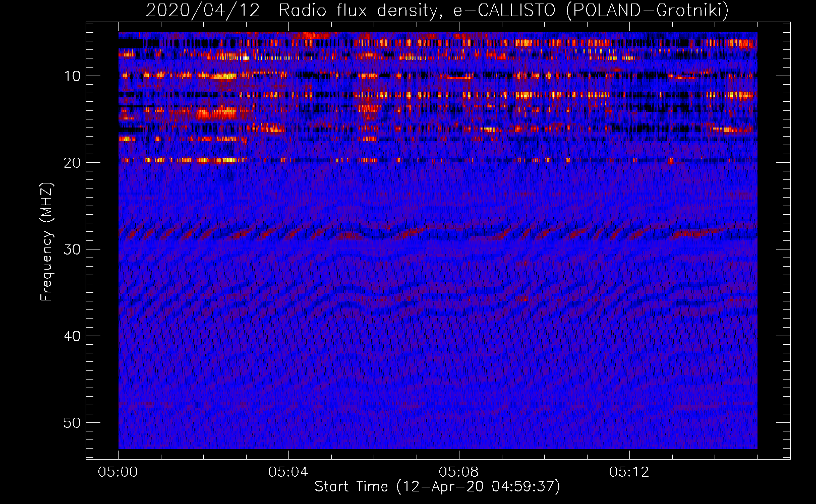Select the 05:08 time tick label

pos(459,472)
